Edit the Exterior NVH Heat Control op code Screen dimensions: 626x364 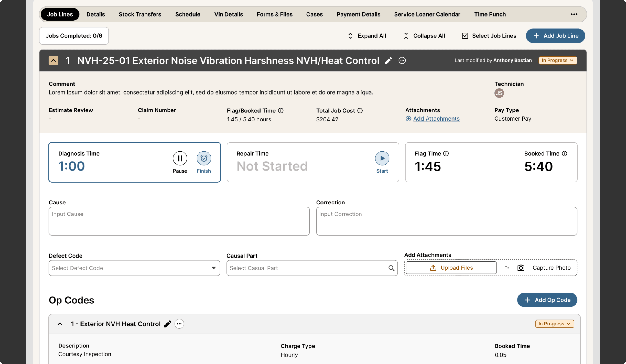click(x=168, y=323)
